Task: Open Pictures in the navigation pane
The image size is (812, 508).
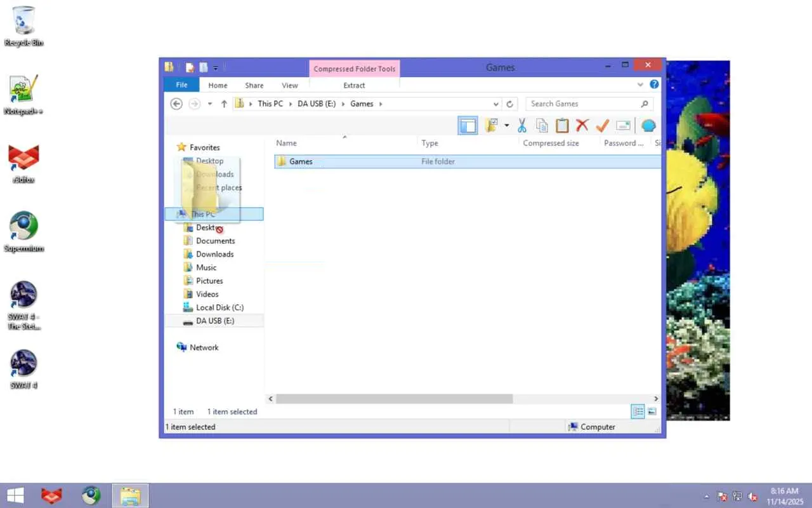Action: pos(209,281)
